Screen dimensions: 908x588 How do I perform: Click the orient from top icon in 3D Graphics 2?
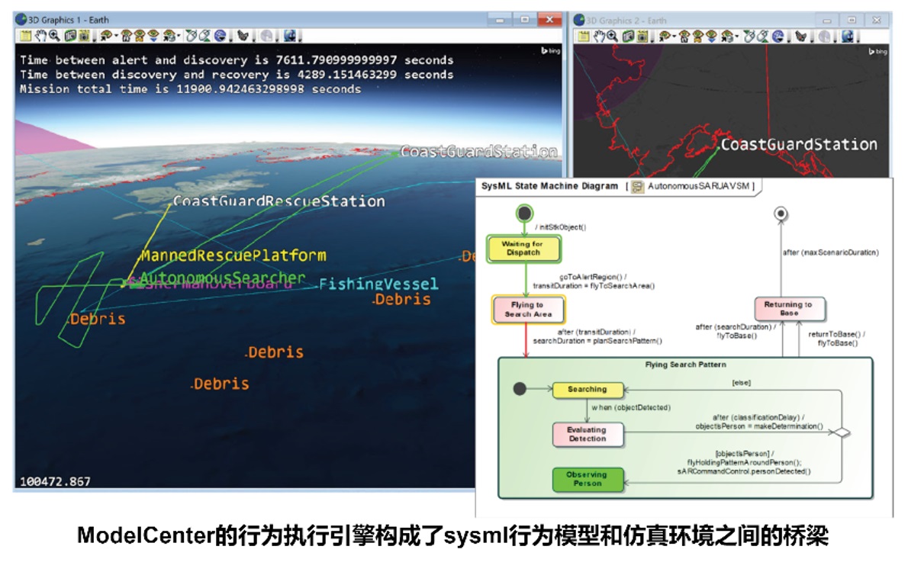click(x=712, y=37)
